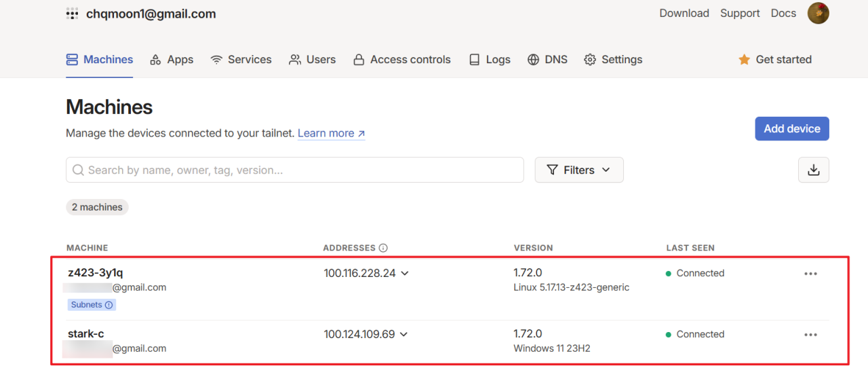Open the user profile avatar
This screenshot has height=368, width=868.
tap(818, 13)
